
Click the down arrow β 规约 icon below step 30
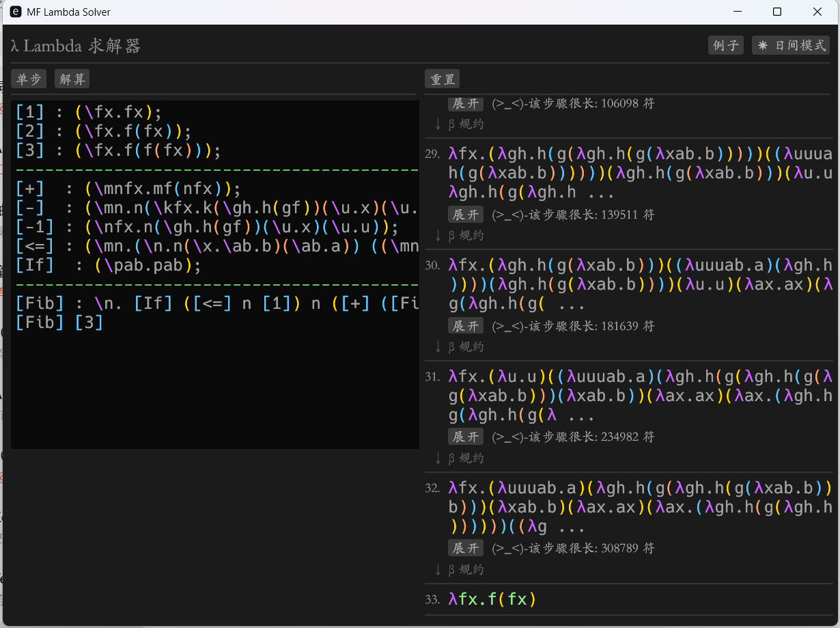tap(438, 347)
